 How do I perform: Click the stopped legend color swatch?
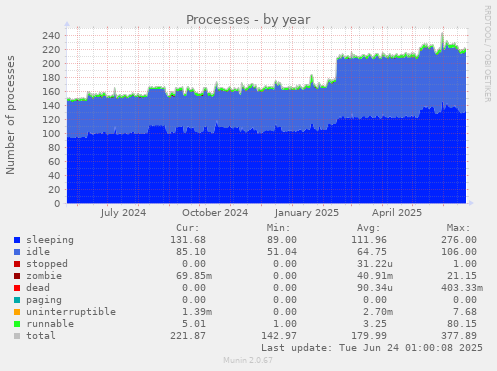click(x=17, y=264)
